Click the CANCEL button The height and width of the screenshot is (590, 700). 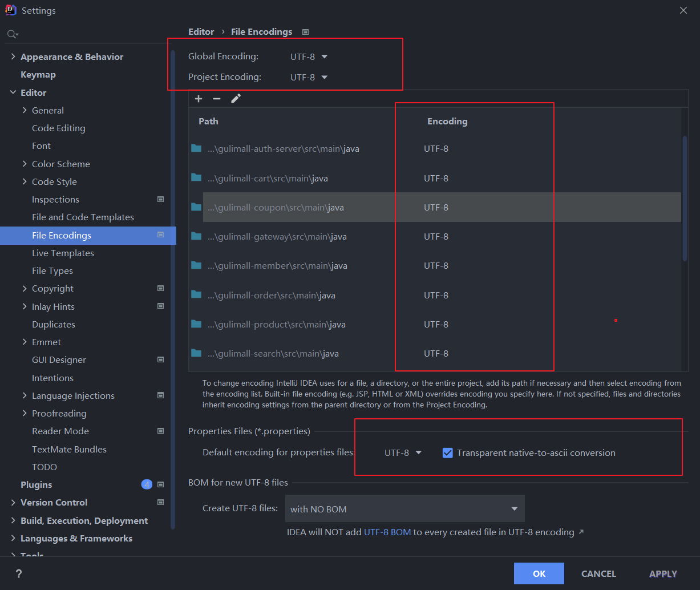point(598,573)
